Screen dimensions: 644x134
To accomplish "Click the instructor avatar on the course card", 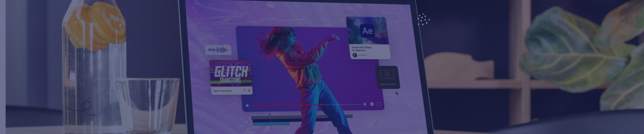I will [355, 55].
